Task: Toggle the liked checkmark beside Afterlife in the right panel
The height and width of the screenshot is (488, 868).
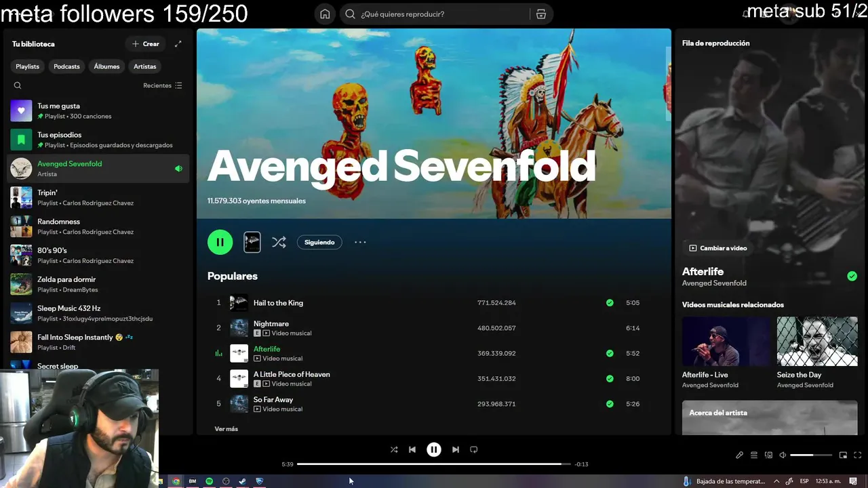Action: [x=852, y=276]
